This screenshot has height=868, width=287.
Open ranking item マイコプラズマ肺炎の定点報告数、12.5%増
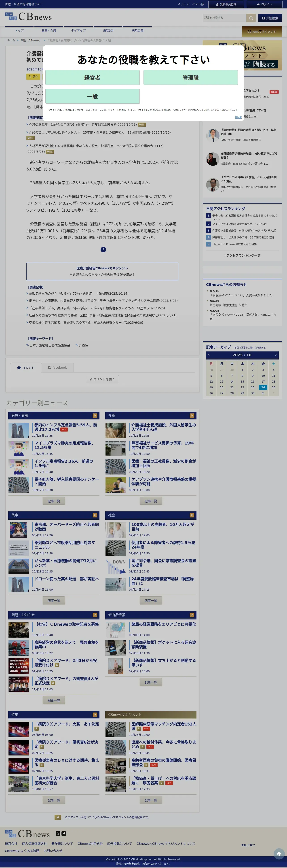tap(239, 224)
